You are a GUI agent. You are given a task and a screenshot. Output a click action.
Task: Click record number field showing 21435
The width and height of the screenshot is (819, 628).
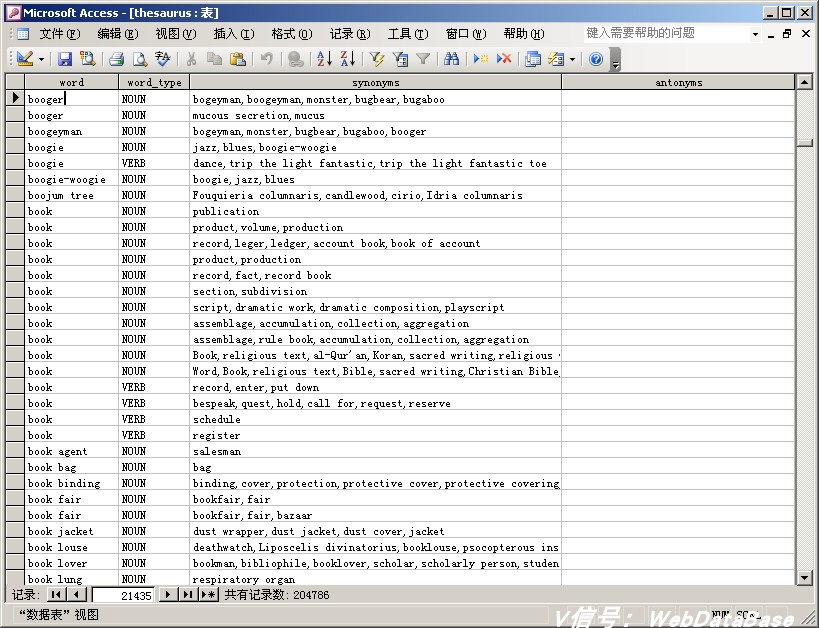coord(123,595)
